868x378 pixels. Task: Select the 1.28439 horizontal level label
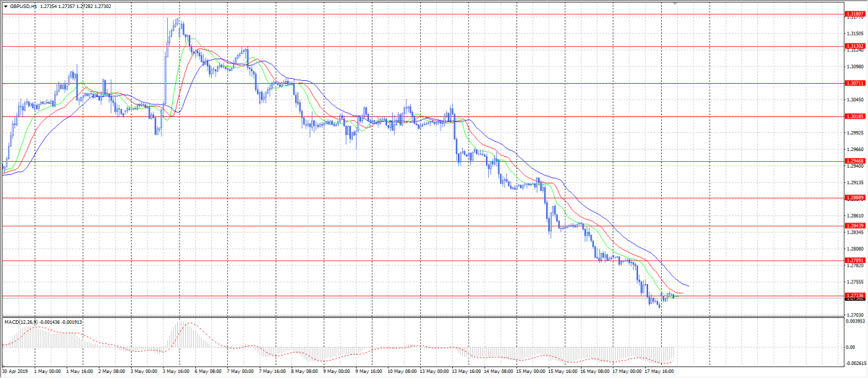coord(854,225)
